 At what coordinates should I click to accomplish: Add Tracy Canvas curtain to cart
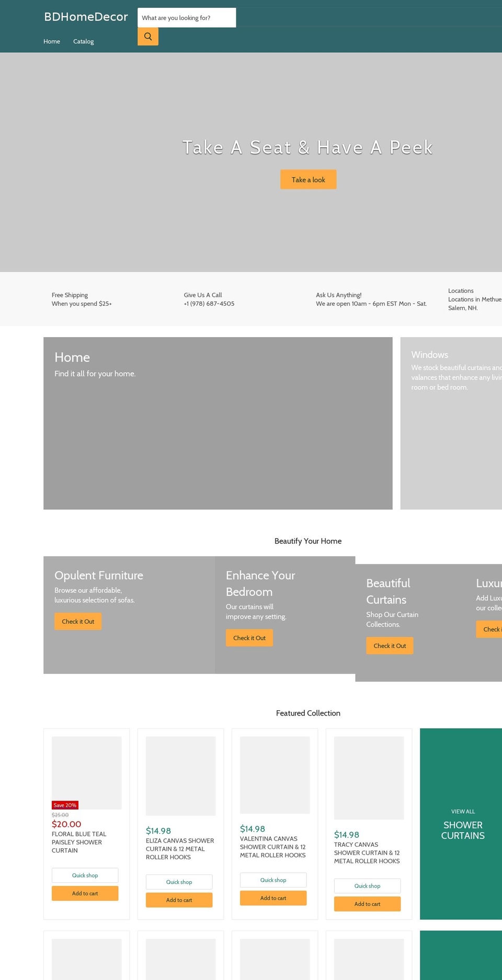368,904
